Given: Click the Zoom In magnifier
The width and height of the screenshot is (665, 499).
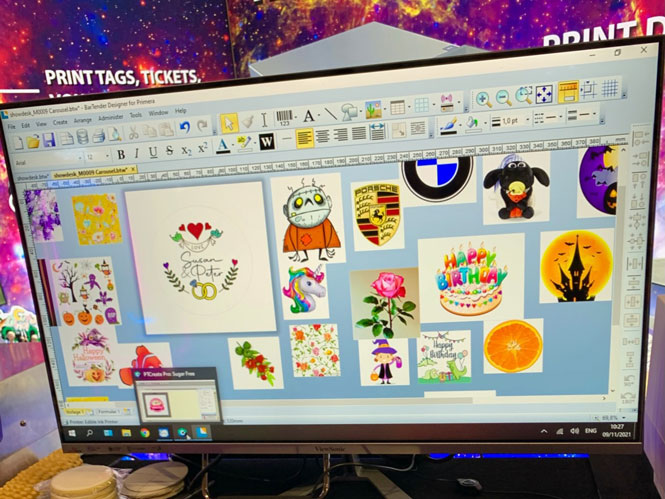Looking at the screenshot, I should [x=483, y=99].
